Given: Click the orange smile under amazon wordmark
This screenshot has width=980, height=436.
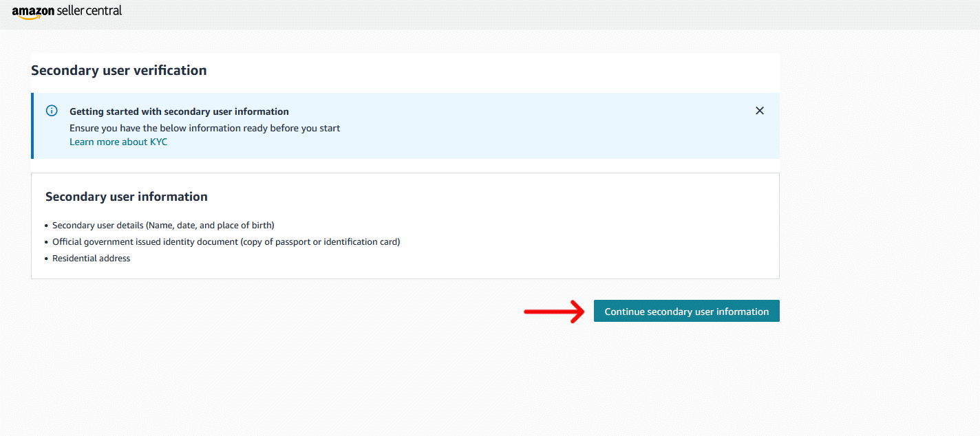Looking at the screenshot, I should 28,18.
